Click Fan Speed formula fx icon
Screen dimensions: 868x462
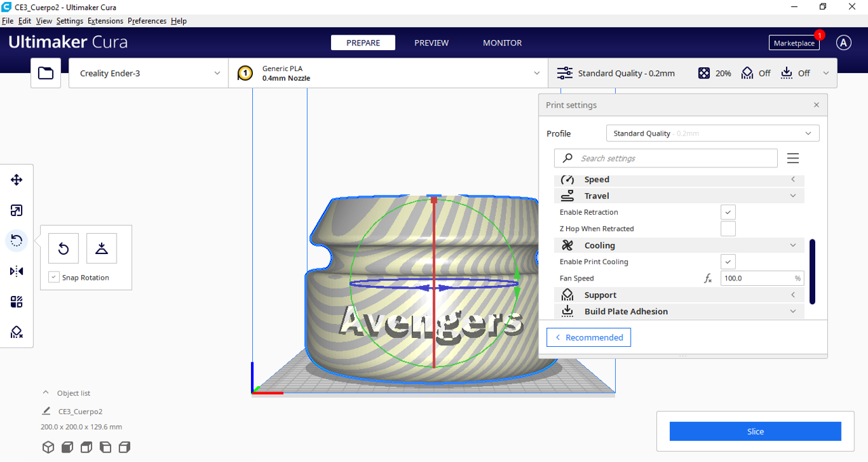pos(708,278)
